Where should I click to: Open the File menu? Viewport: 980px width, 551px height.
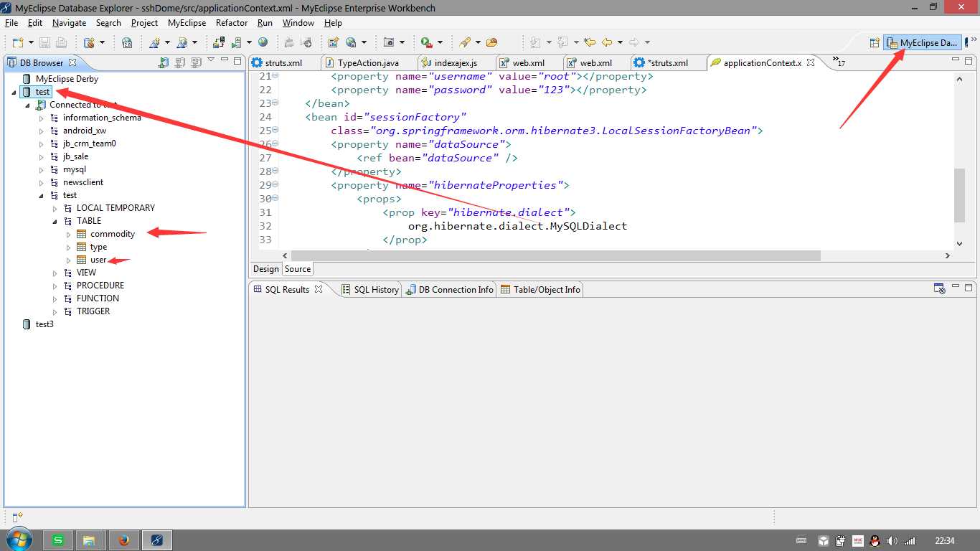11,23
